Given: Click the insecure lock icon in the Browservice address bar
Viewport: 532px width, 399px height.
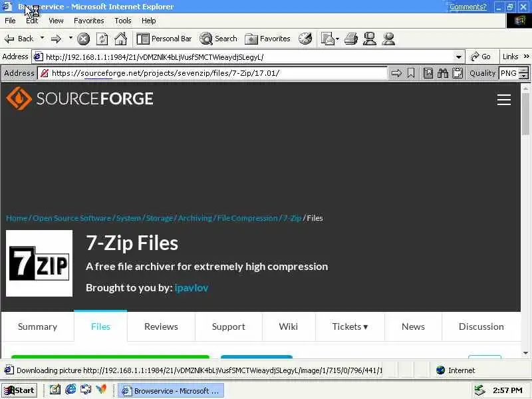Looking at the screenshot, I should (45, 73).
